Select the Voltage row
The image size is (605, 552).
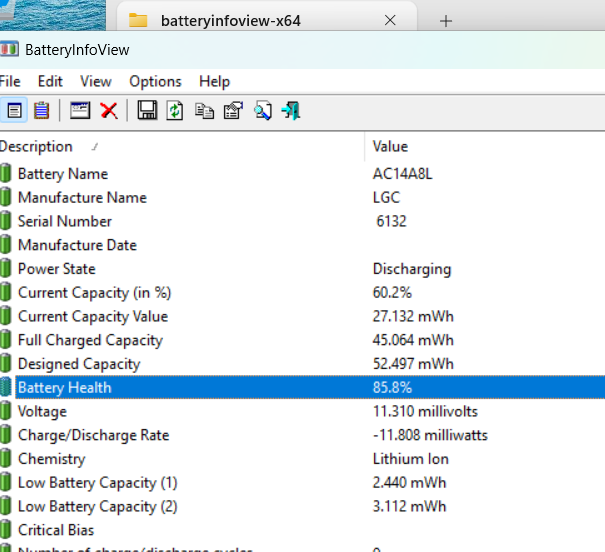(x=302, y=411)
